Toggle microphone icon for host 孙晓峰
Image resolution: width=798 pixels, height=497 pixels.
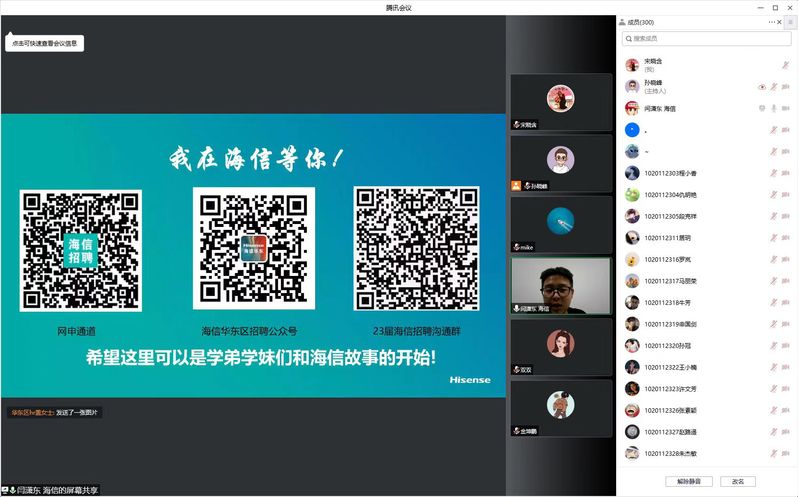tap(773, 86)
